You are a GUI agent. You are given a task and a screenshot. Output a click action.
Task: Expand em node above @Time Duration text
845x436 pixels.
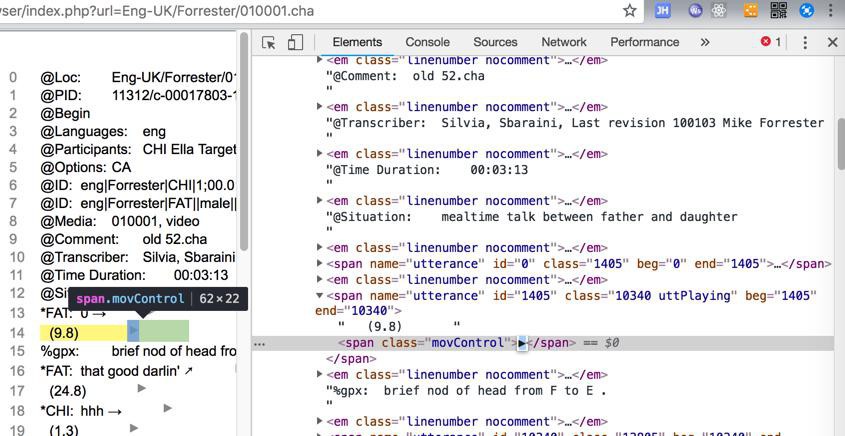pos(320,154)
